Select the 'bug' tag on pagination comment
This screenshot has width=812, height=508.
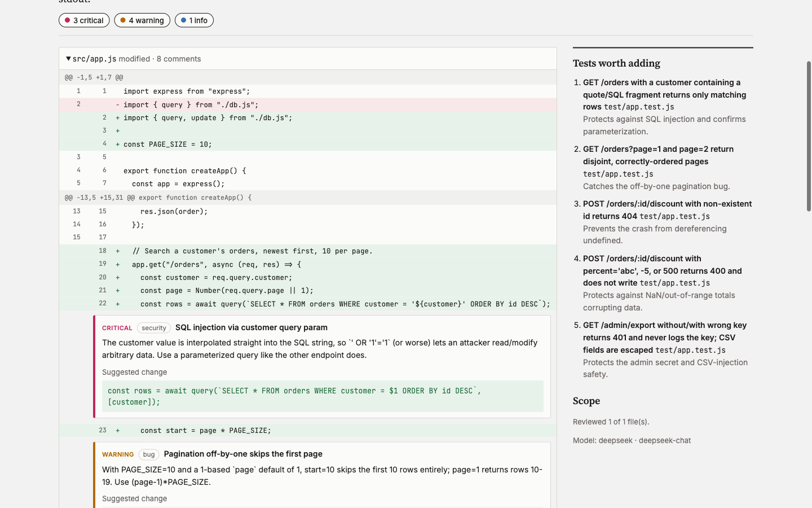click(x=149, y=454)
